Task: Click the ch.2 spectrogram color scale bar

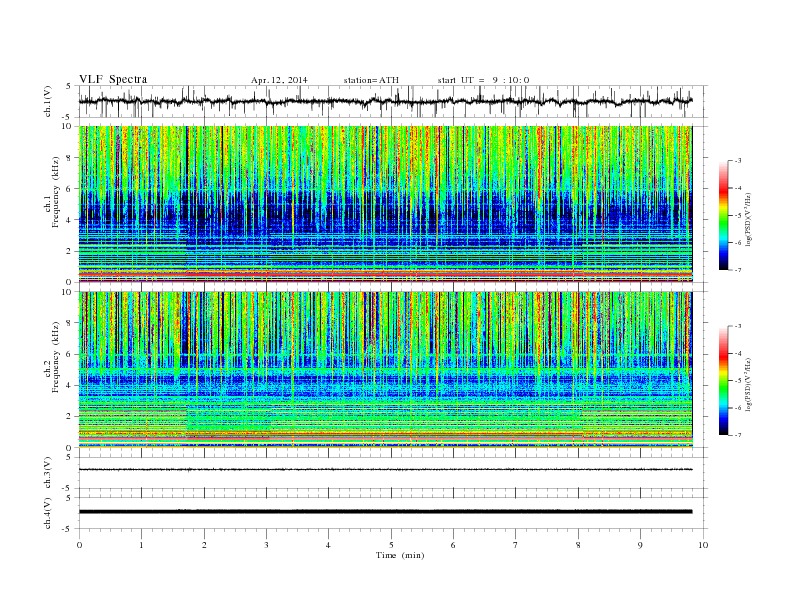Action: coord(724,381)
